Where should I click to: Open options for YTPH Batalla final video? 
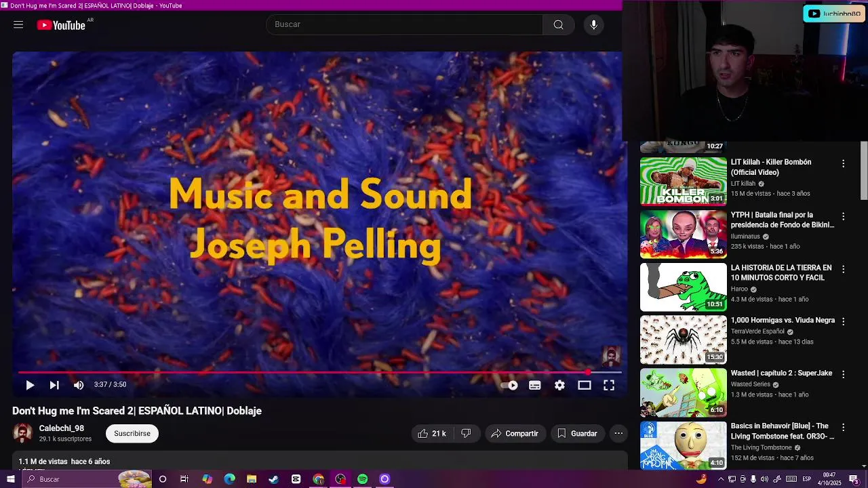click(843, 217)
